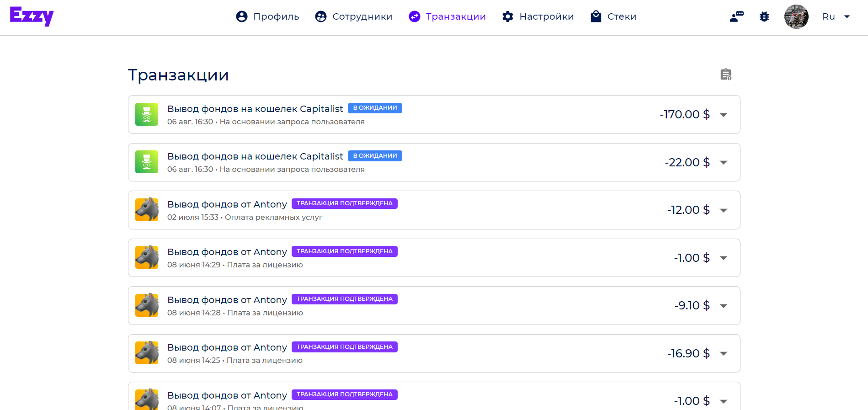This screenshot has width=868, height=410.
Task: Click the wolf avatar on the -16.90 $ row
Action: pyautogui.click(x=147, y=353)
